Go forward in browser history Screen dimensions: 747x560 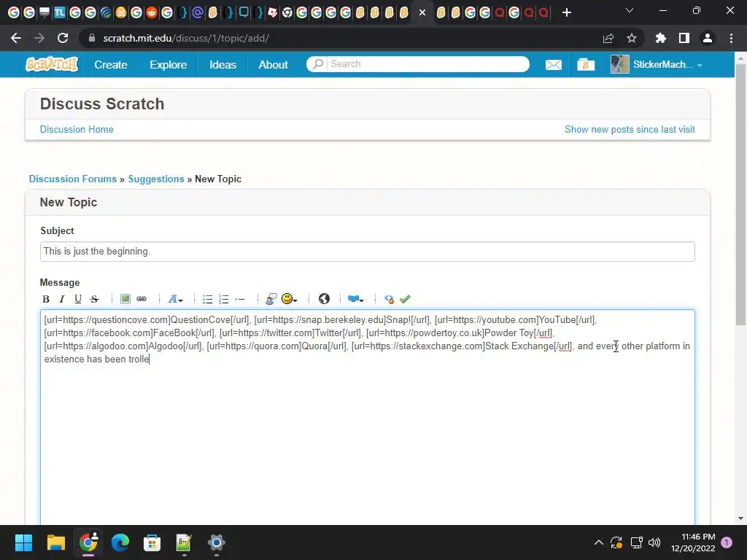coord(39,38)
